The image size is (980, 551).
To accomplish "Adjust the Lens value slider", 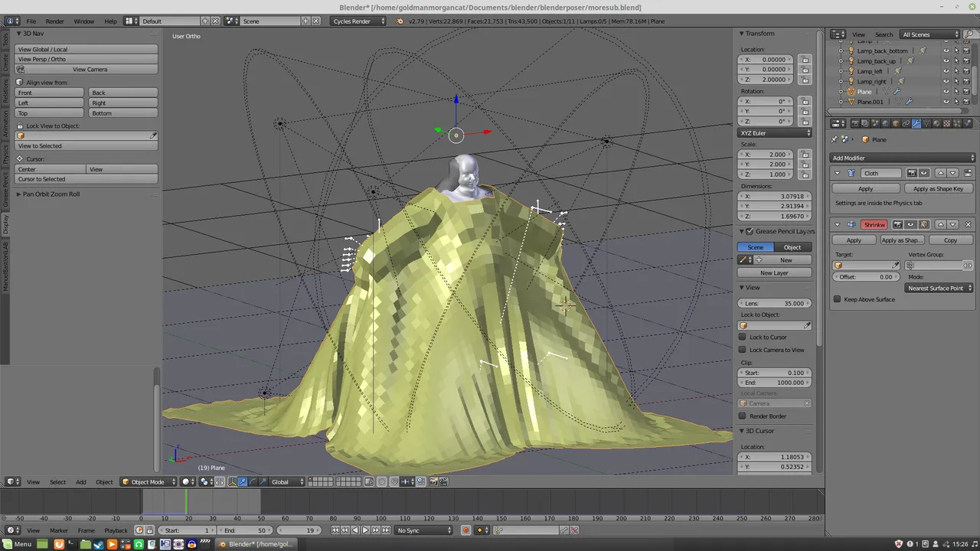I will (774, 304).
